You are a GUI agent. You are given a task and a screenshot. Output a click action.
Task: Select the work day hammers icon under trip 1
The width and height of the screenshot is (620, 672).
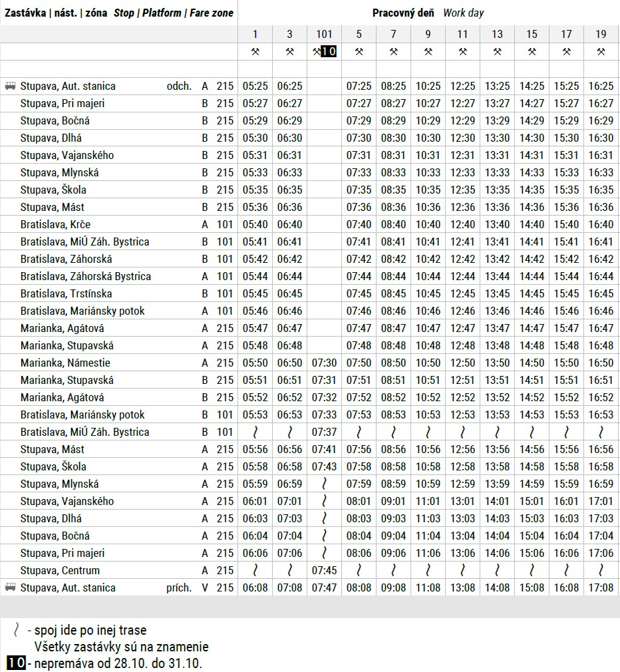point(255,51)
